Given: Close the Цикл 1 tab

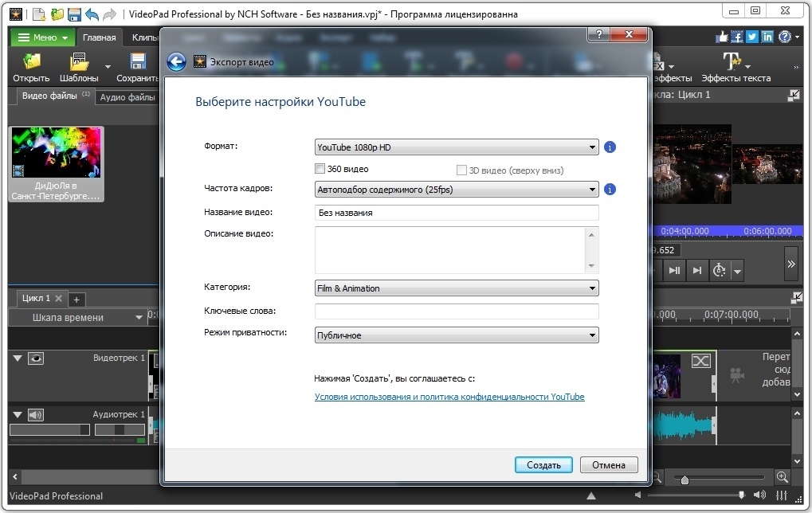Looking at the screenshot, I should point(58,298).
